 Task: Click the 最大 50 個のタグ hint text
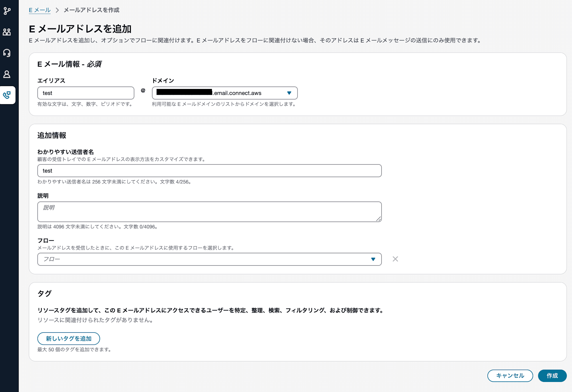tap(75, 349)
